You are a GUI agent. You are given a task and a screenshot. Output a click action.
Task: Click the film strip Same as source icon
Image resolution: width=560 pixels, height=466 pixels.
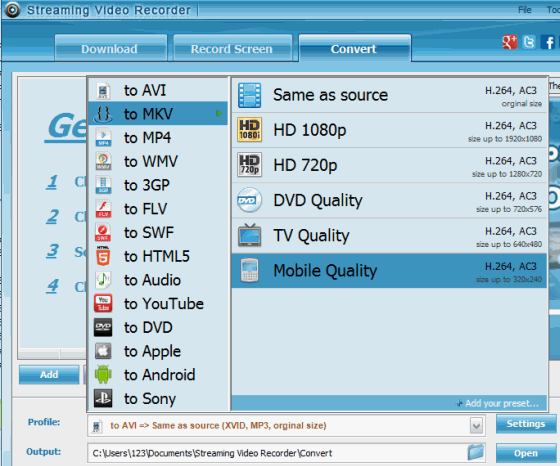coord(250,95)
